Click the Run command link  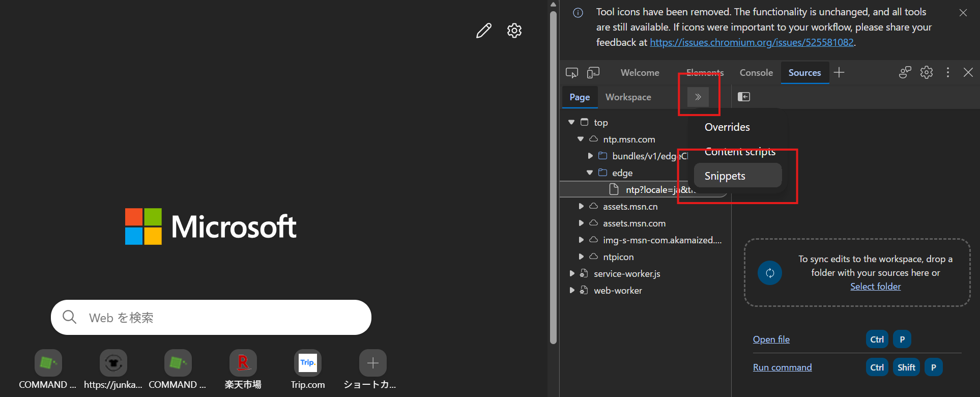(782, 367)
